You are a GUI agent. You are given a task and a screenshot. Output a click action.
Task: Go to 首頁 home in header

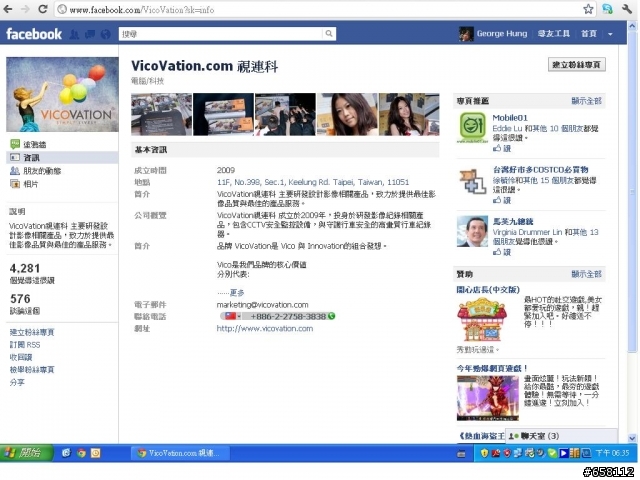point(589,34)
